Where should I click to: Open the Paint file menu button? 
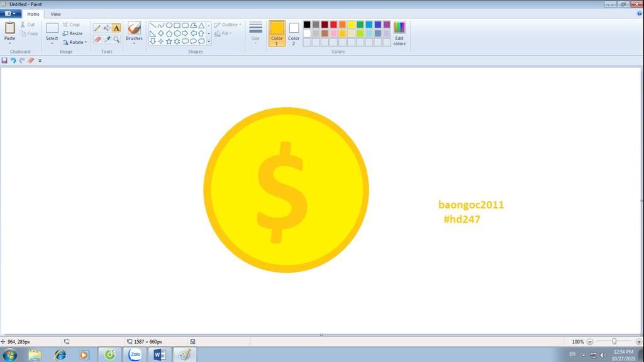11,14
